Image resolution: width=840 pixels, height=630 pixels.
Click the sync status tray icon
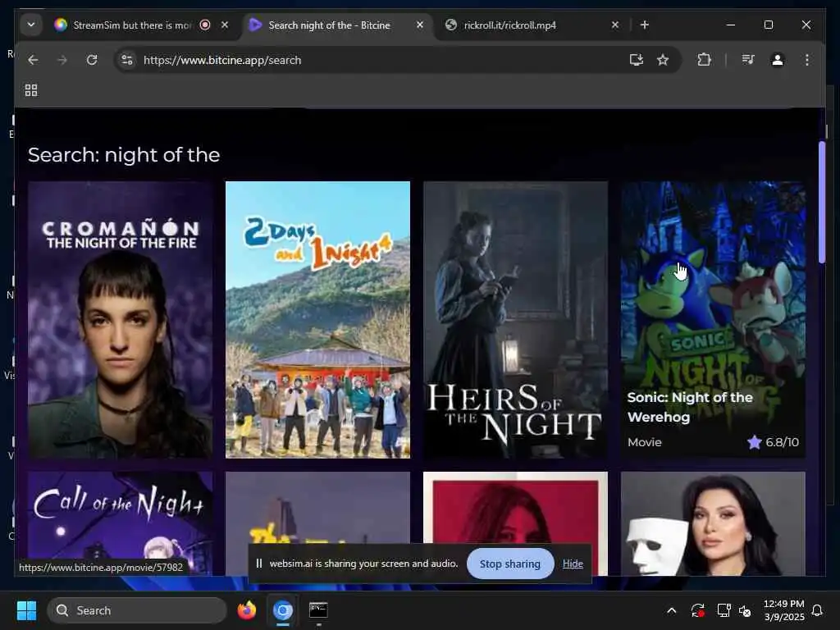coord(697,610)
